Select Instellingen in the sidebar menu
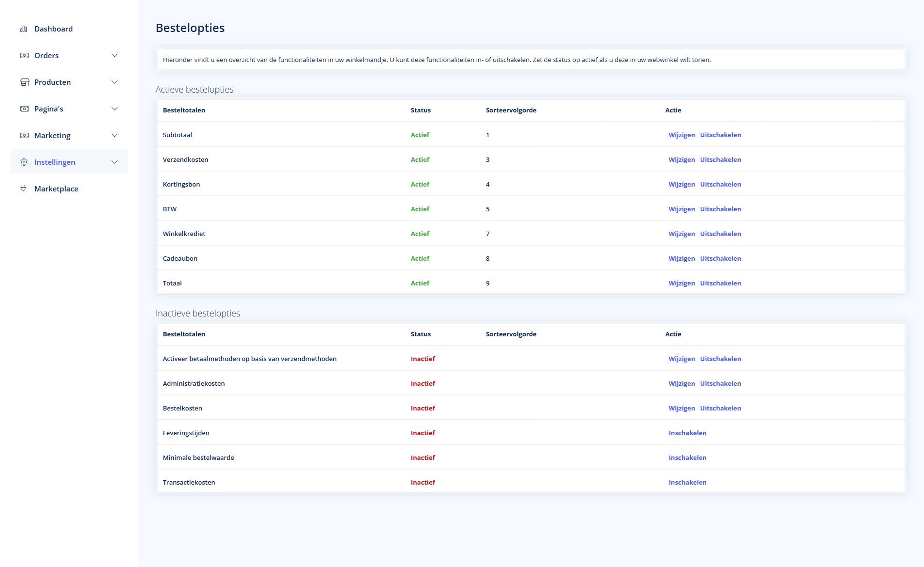 coord(55,162)
